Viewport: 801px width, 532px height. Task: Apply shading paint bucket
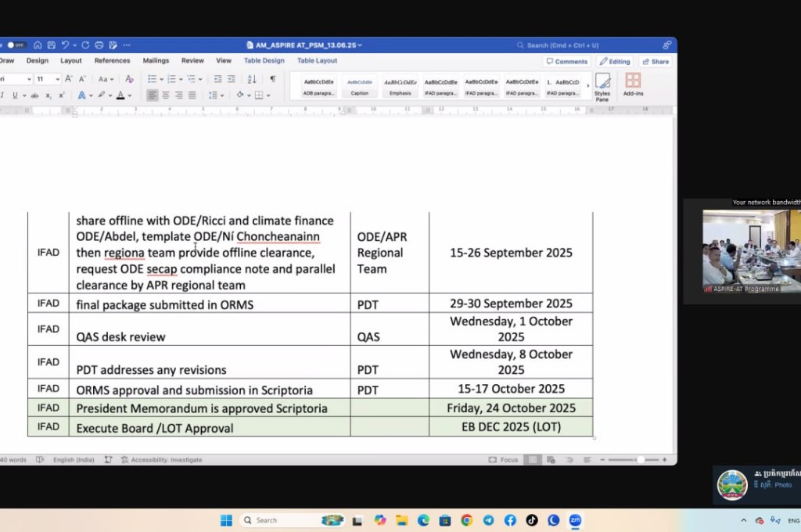[x=239, y=95]
